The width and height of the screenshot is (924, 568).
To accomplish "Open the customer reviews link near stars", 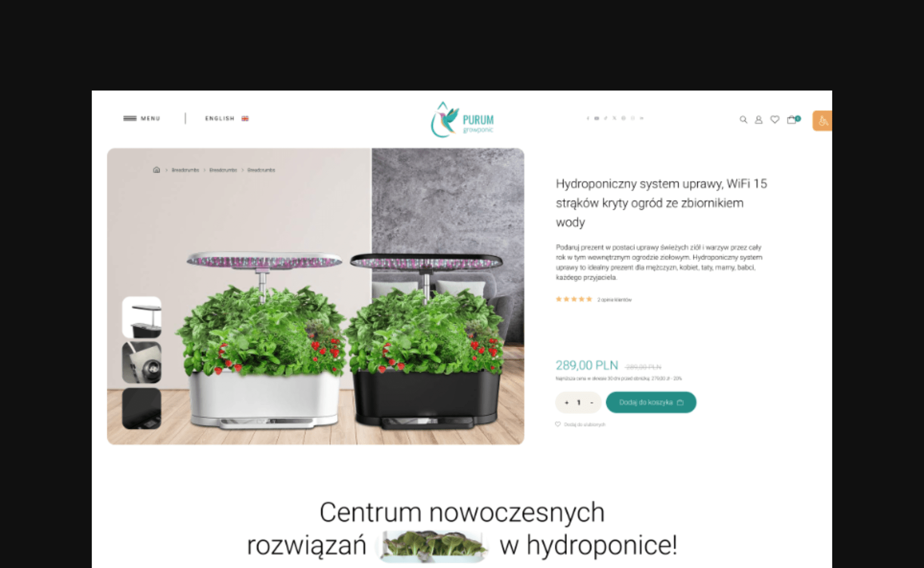I will [x=615, y=300].
